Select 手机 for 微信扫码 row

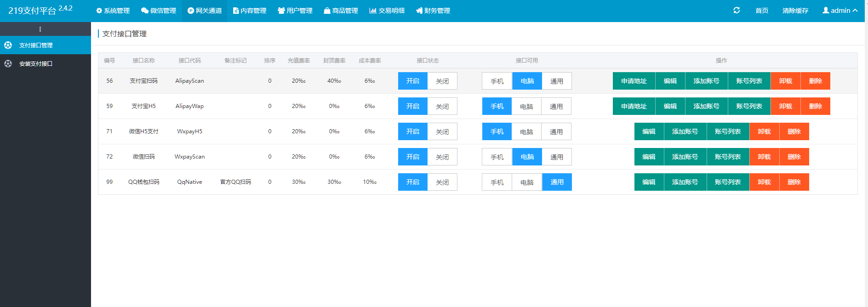click(497, 157)
